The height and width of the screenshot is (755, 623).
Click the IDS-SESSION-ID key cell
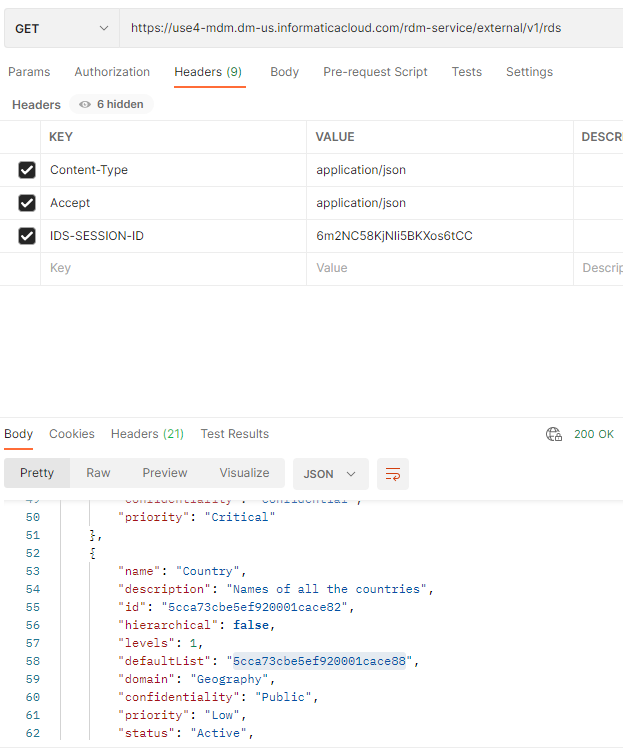point(173,236)
